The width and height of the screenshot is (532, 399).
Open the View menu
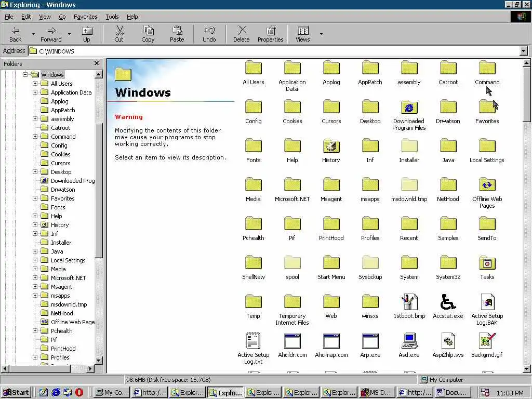tap(45, 17)
